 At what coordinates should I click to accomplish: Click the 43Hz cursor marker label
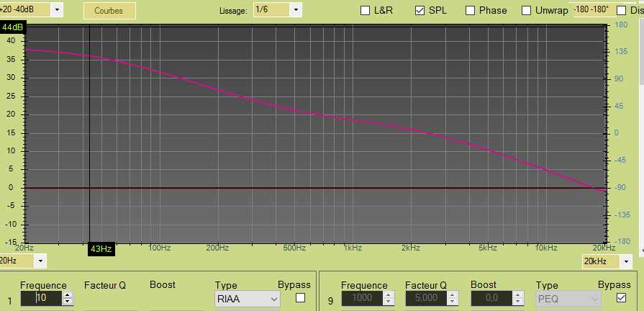pyautogui.click(x=101, y=249)
